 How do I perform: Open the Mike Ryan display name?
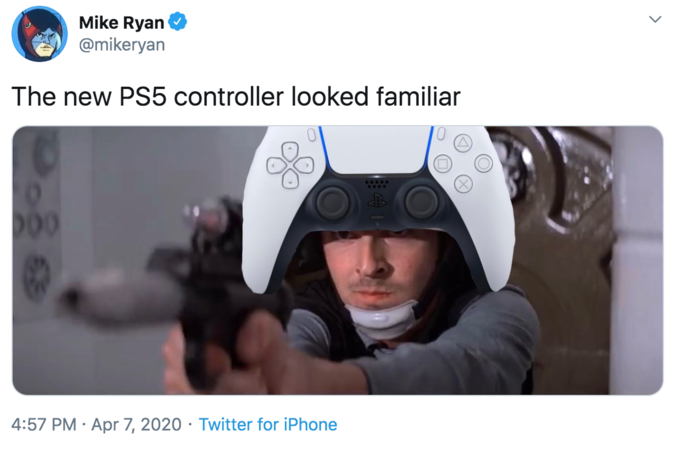(x=121, y=23)
